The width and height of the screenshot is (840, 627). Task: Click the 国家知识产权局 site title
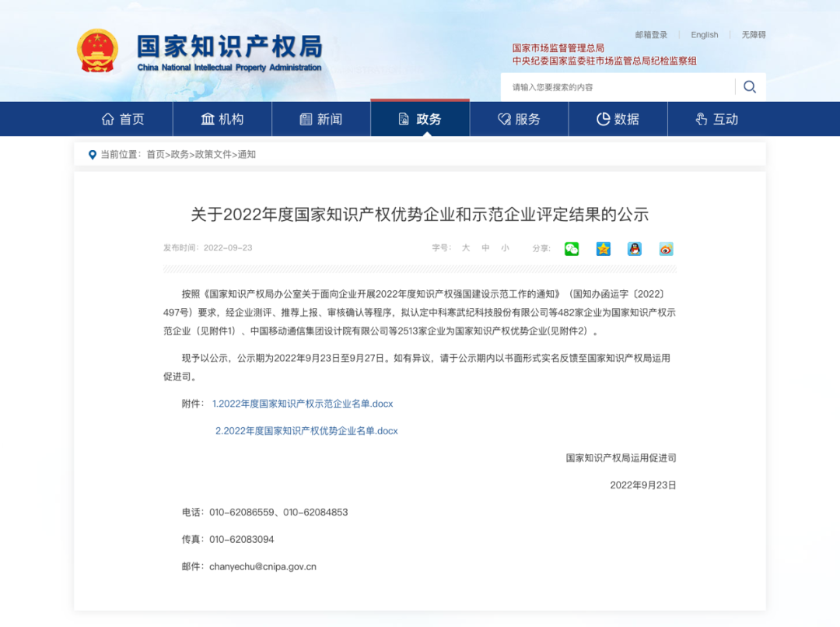point(229,47)
